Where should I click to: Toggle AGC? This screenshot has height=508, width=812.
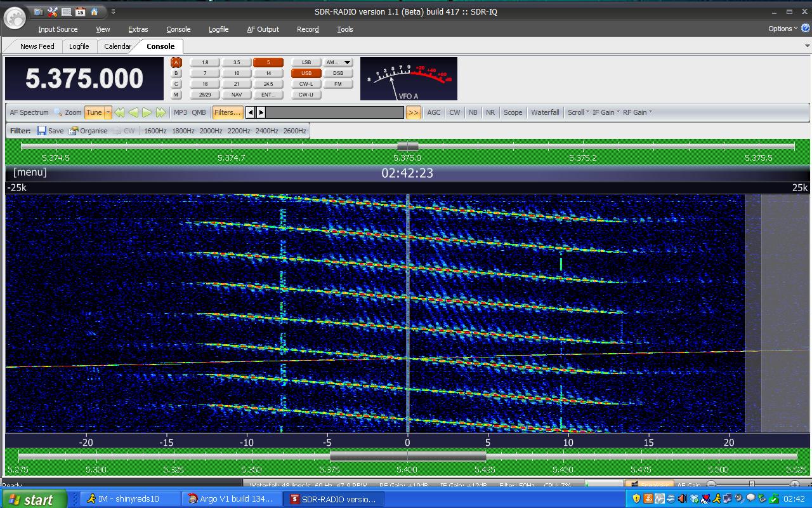click(434, 112)
